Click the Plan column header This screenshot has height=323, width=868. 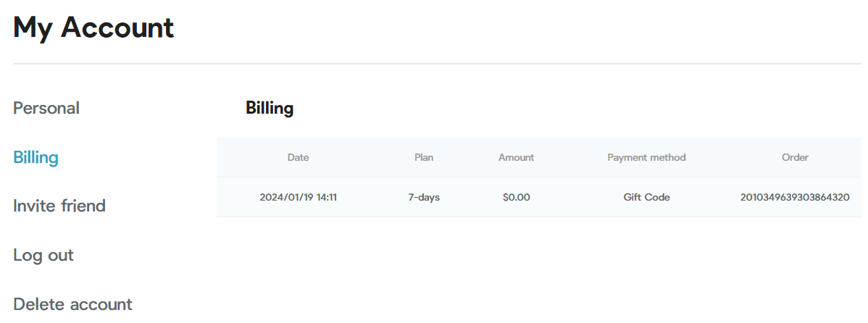pyautogui.click(x=424, y=158)
